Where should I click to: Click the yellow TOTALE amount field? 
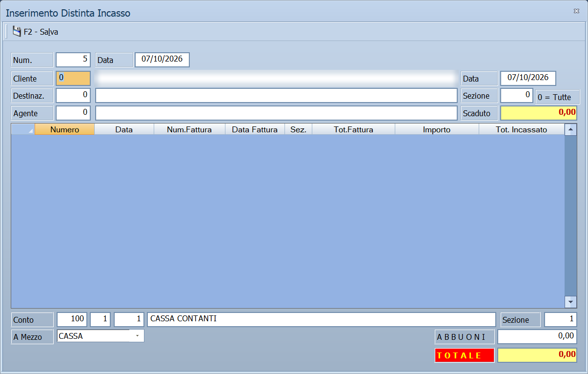[537, 355]
